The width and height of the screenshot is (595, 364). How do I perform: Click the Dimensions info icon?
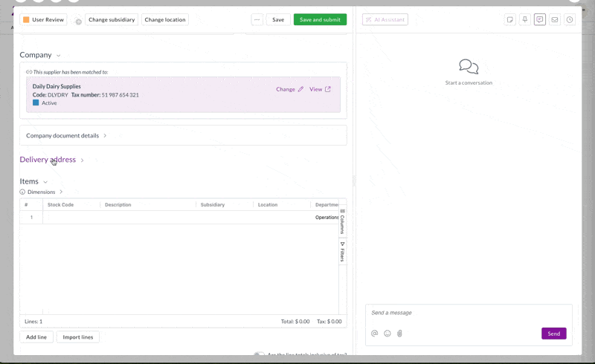22,192
